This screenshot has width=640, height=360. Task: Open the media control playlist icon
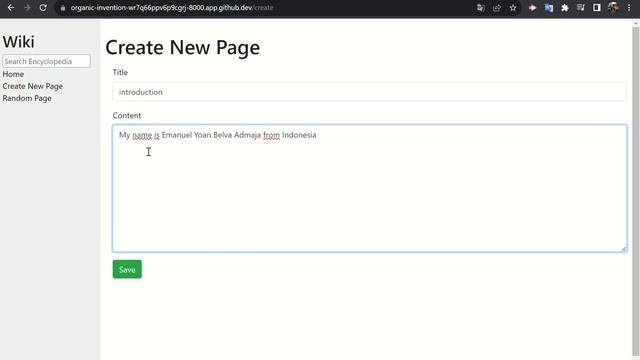[581, 8]
